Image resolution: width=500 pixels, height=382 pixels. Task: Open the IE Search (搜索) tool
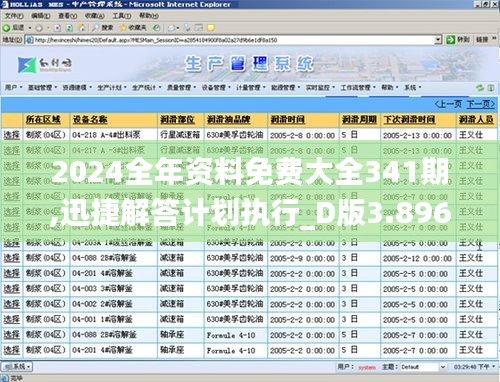[x=103, y=28]
